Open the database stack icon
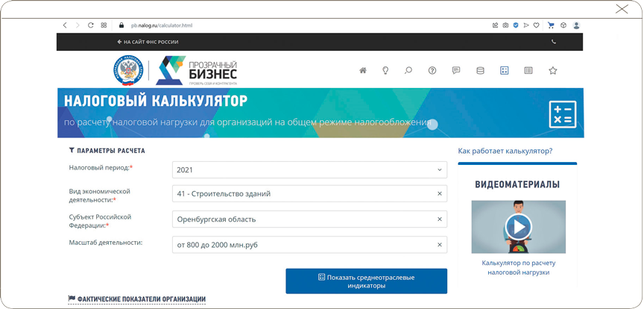644x309 pixels. click(480, 71)
